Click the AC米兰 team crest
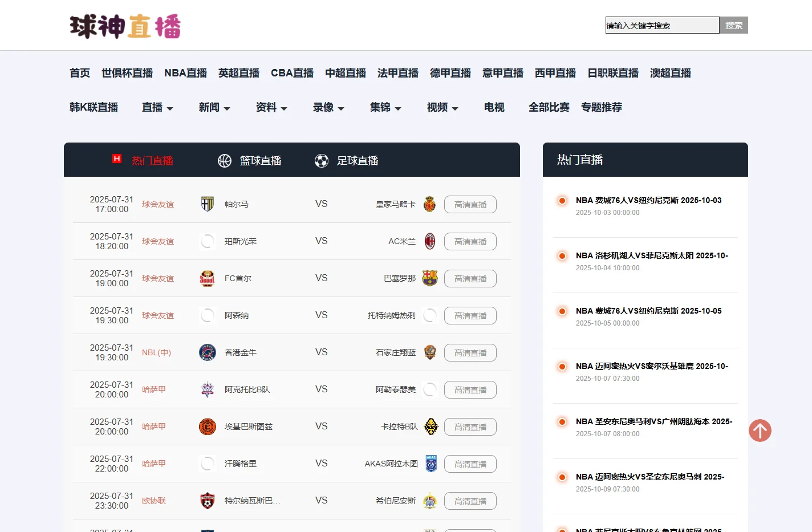This screenshot has height=532, width=812. click(430, 241)
